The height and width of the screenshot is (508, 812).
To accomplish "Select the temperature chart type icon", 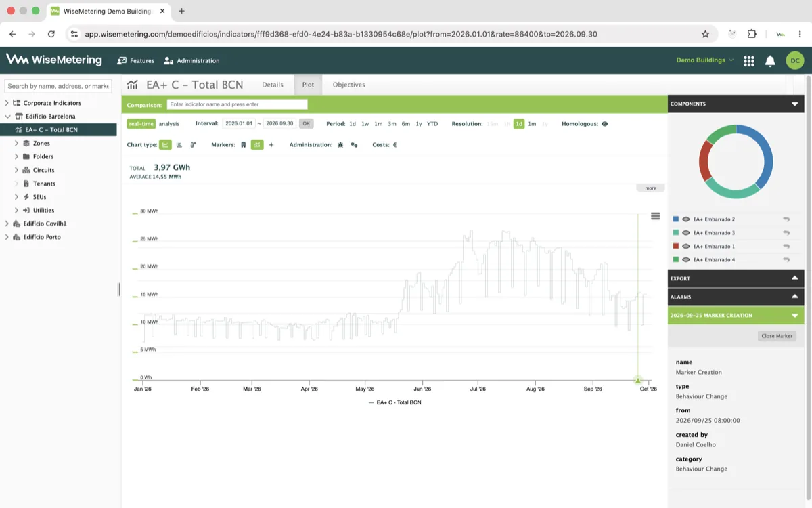I will coord(194,145).
